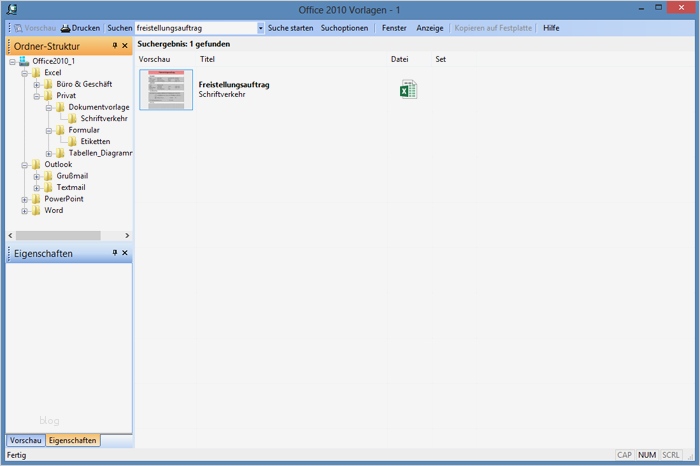Screen dimensions: 700x466
Task: Click the Suchen toolbar label
Action: 120,28
